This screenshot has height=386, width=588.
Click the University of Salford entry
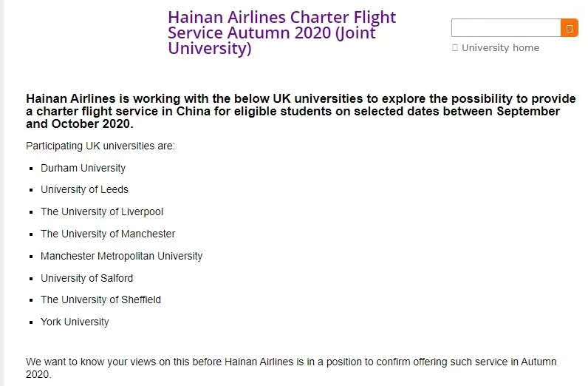(86, 278)
